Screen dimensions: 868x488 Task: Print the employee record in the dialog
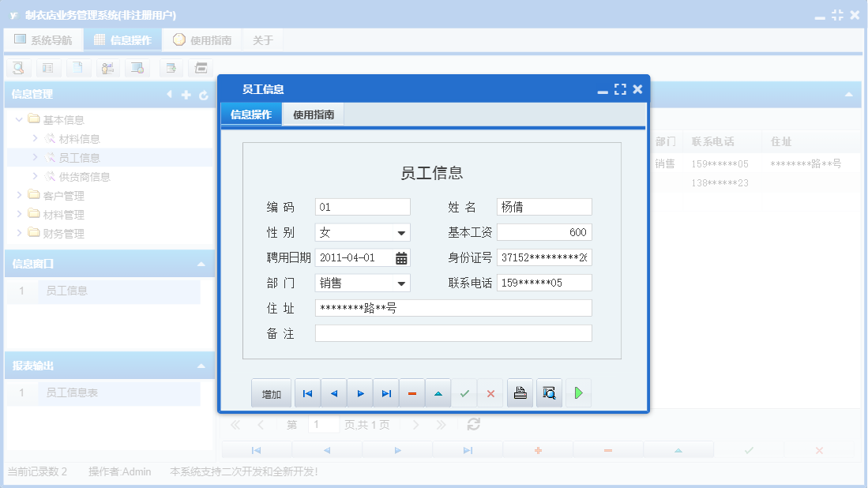pyautogui.click(x=520, y=392)
